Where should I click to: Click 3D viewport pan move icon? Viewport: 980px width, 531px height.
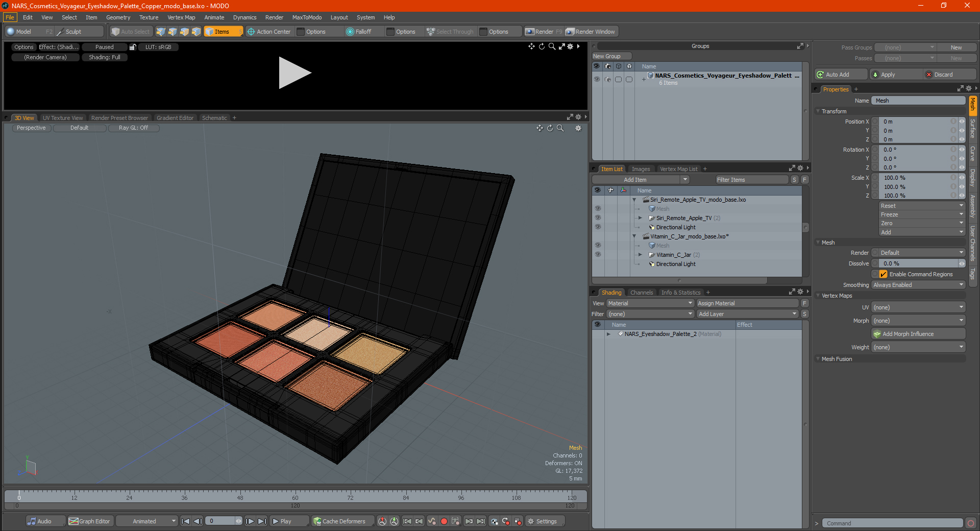pos(540,128)
